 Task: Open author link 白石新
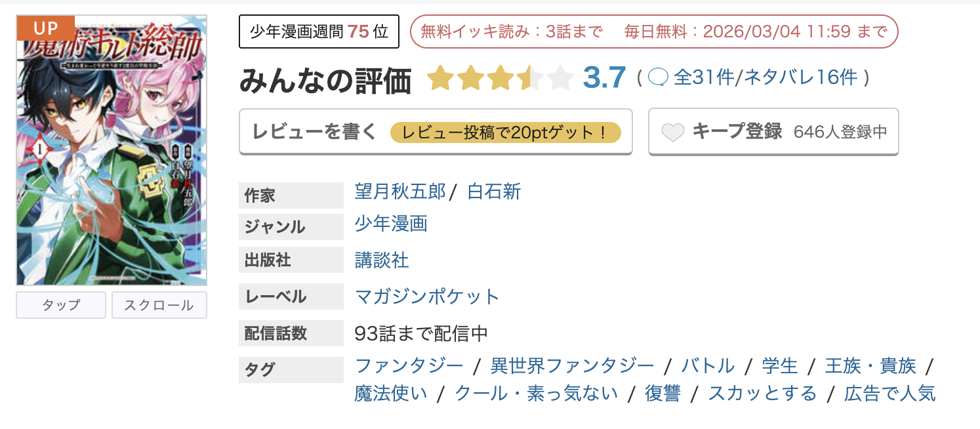tap(494, 192)
